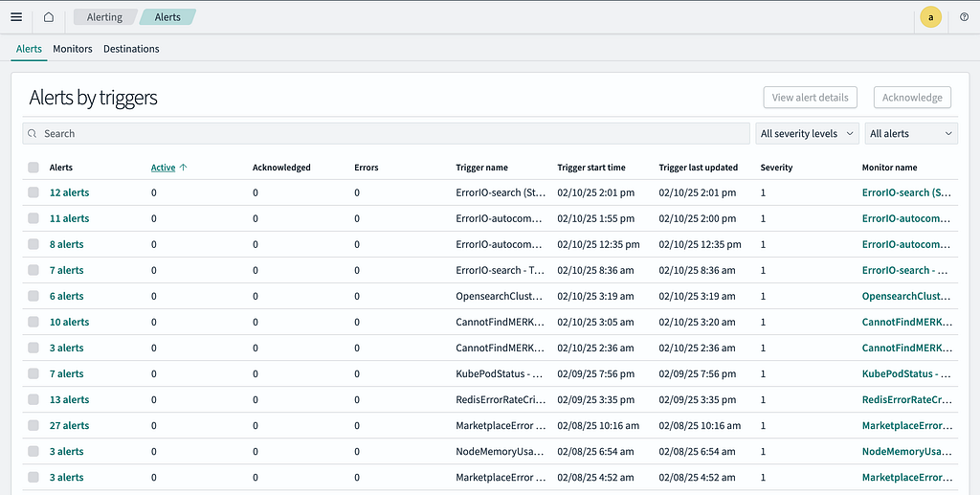980x495 pixels.
Task: Open the All severity levels dropdown
Action: coord(808,134)
